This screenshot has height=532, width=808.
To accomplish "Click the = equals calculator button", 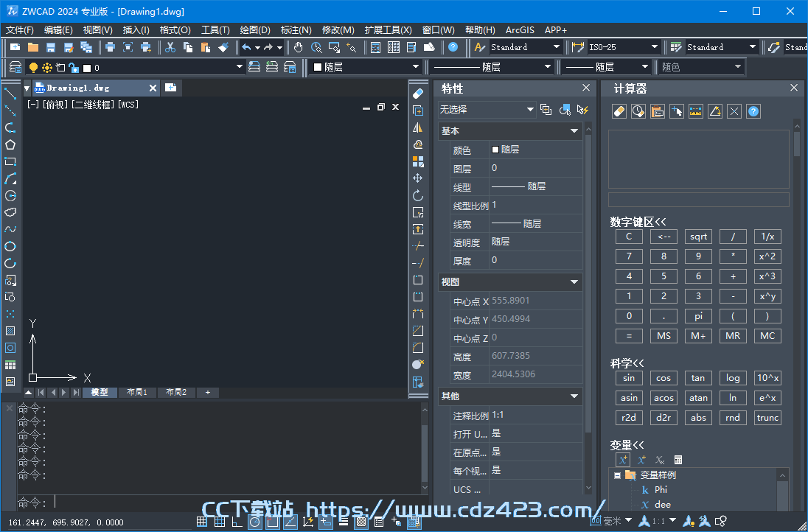I will tap(629, 336).
